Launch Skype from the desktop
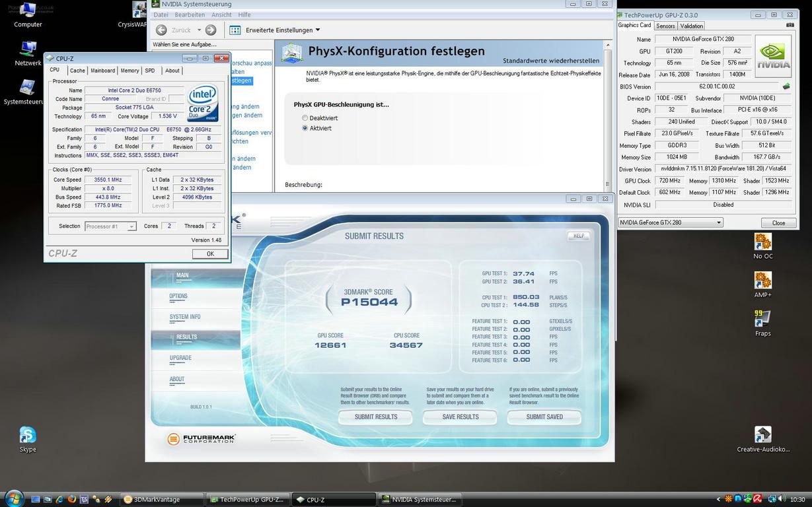Image resolution: width=812 pixels, height=507 pixels. click(28, 440)
